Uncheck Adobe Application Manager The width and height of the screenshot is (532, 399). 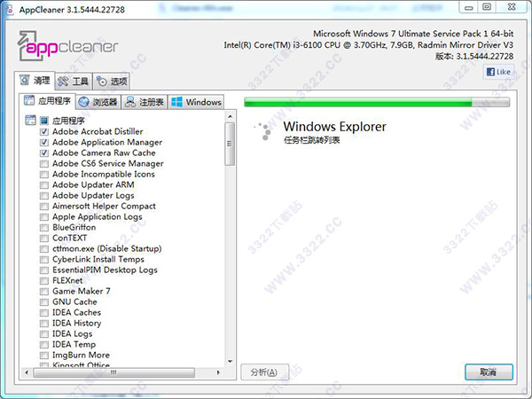click(x=44, y=142)
